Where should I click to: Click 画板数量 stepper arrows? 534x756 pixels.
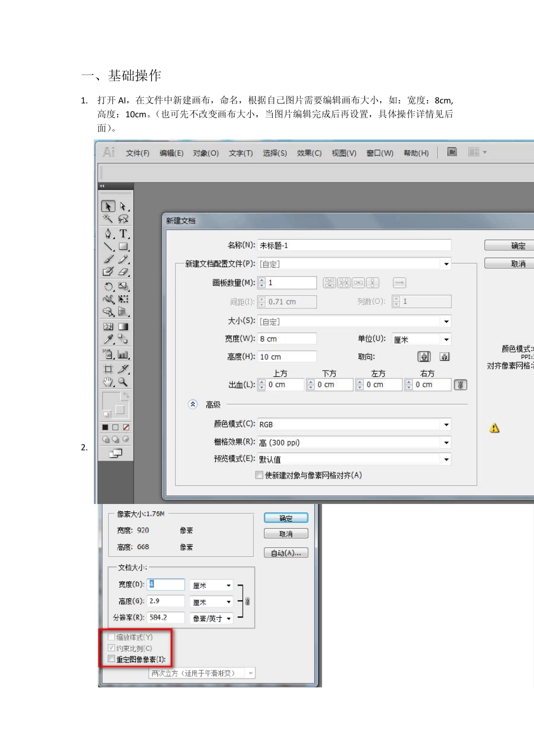pos(261,282)
